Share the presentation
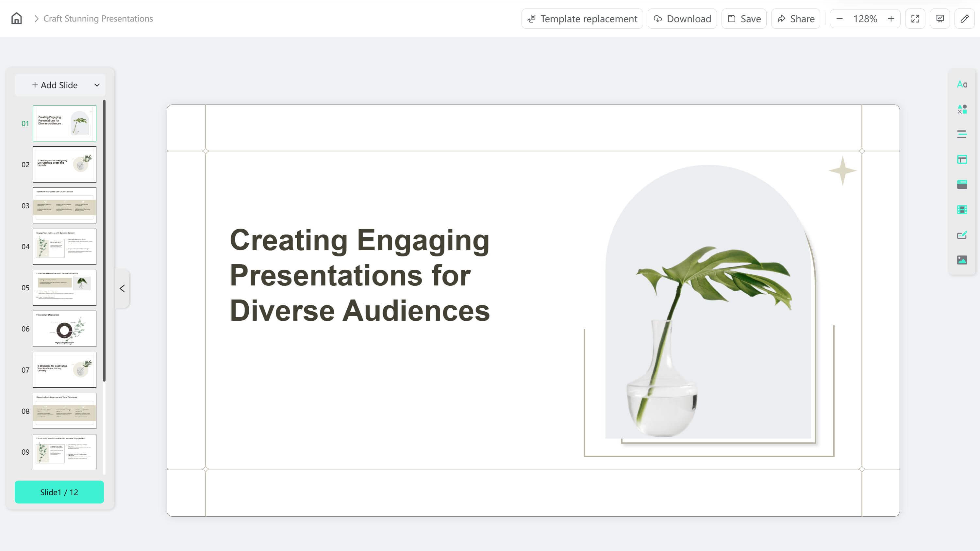 [x=795, y=19]
